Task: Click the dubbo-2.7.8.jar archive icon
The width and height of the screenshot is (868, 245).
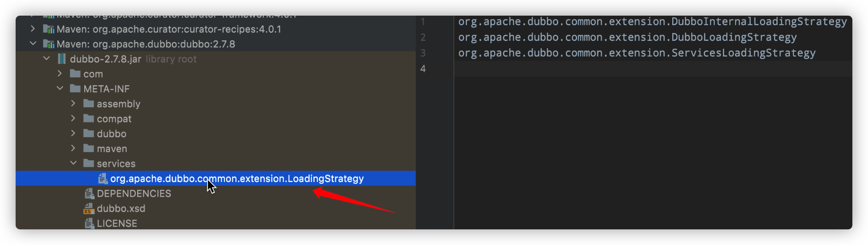Action: tap(62, 59)
